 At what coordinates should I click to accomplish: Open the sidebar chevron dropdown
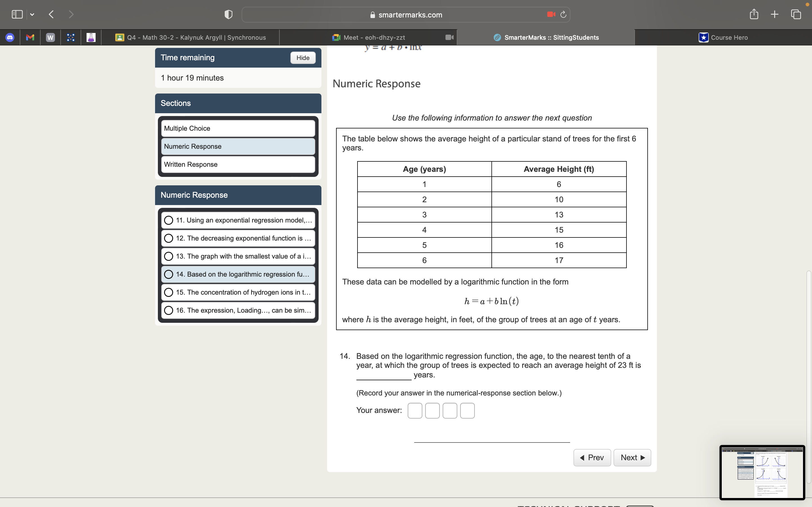click(x=32, y=14)
